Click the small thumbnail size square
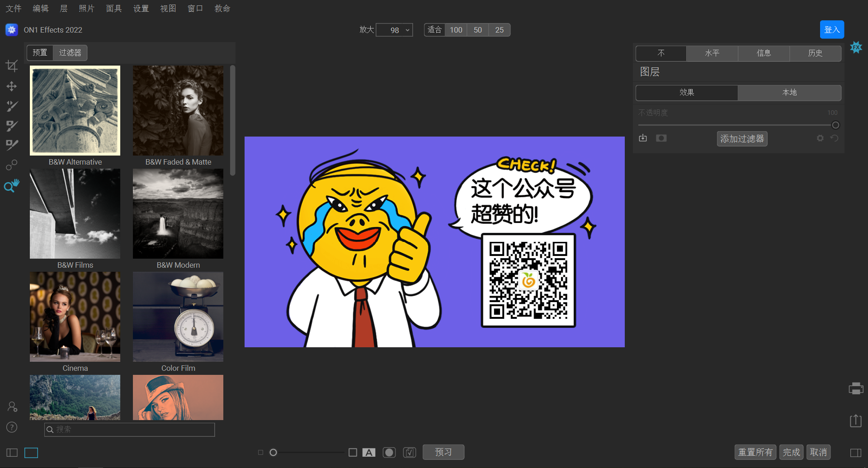868x468 pixels. pos(260,452)
